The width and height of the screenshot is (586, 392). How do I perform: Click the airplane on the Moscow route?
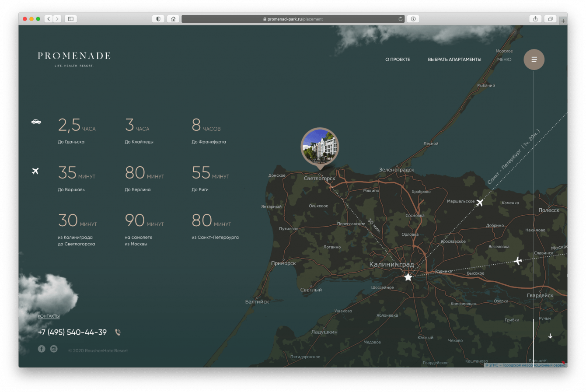point(518,261)
